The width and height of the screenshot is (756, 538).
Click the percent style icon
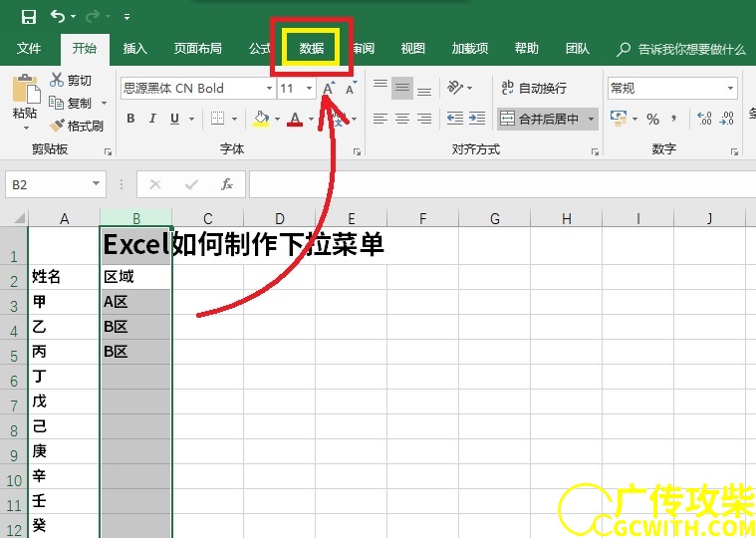pos(652,119)
